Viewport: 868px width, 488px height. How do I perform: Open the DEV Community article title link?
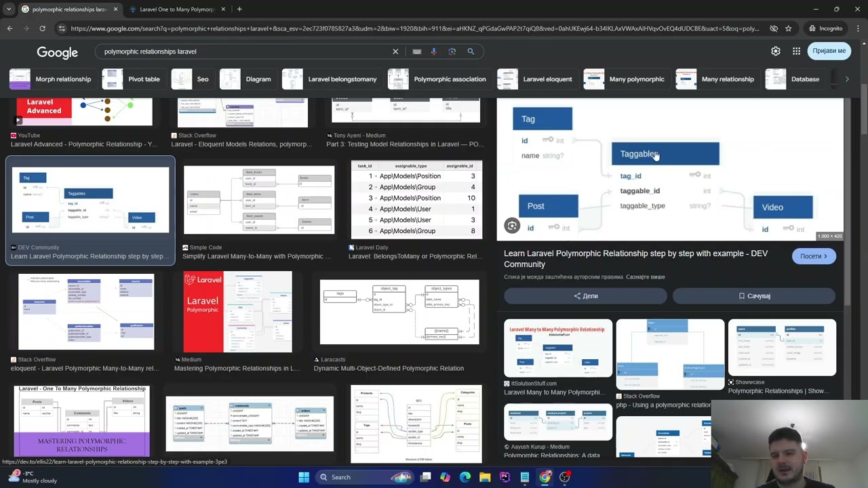[x=635, y=259]
